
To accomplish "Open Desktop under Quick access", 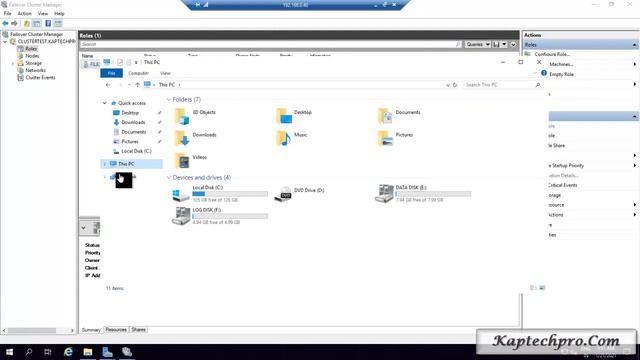I will [130, 113].
